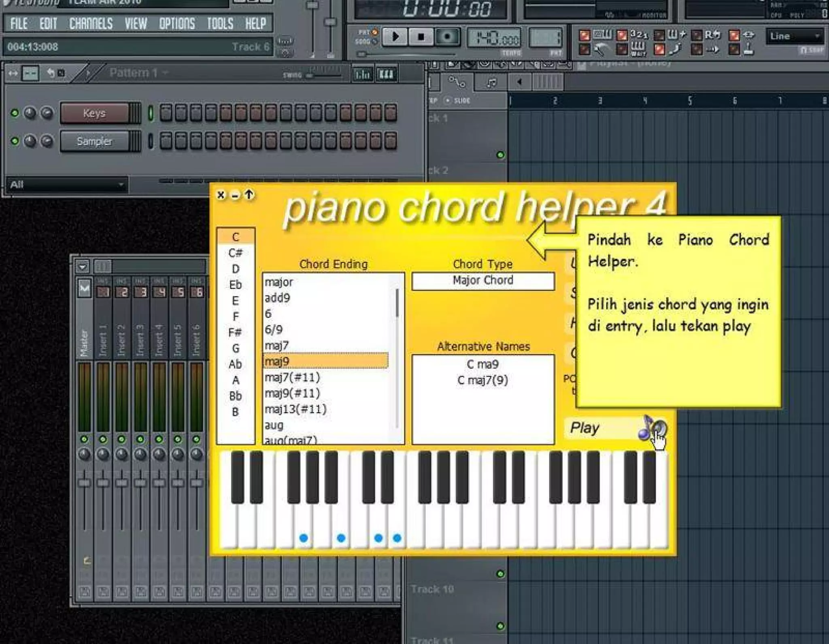
Task: Choose aug in Chord Ending list
Action: pos(326,425)
